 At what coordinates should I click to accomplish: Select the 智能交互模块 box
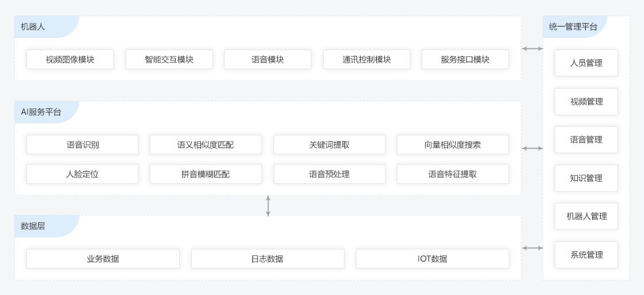click(x=169, y=59)
